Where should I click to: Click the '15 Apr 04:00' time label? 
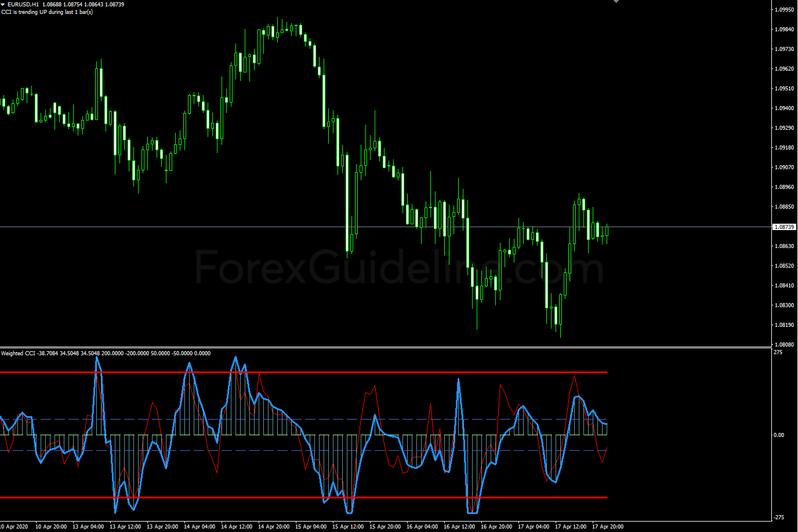tap(311, 527)
